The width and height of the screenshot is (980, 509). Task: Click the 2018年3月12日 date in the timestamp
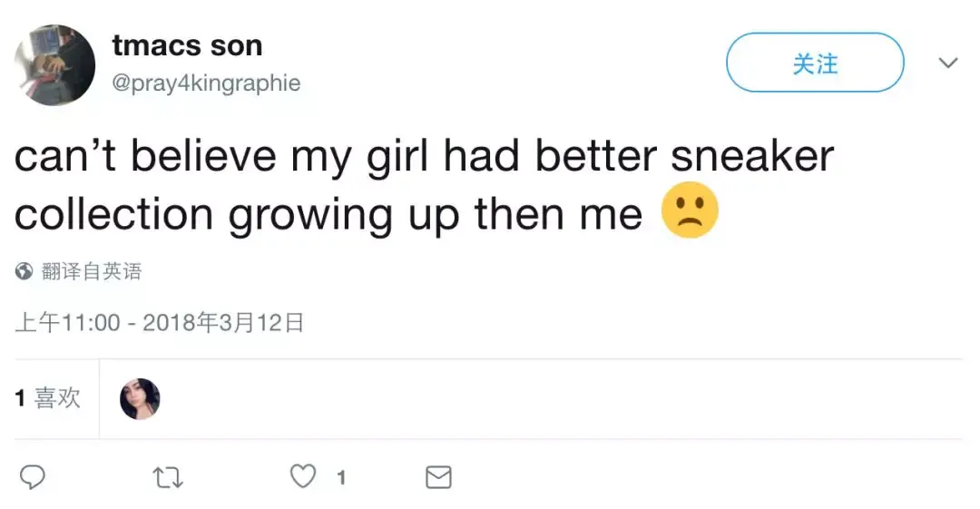pyautogui.click(x=223, y=322)
